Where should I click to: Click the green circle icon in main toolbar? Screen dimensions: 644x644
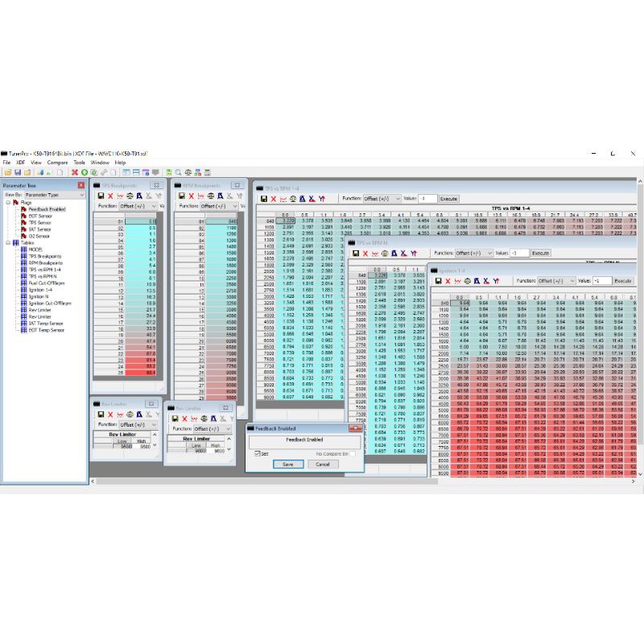click(x=85, y=172)
